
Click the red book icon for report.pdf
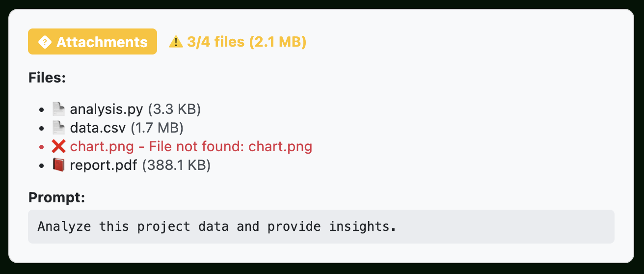pos(58,165)
